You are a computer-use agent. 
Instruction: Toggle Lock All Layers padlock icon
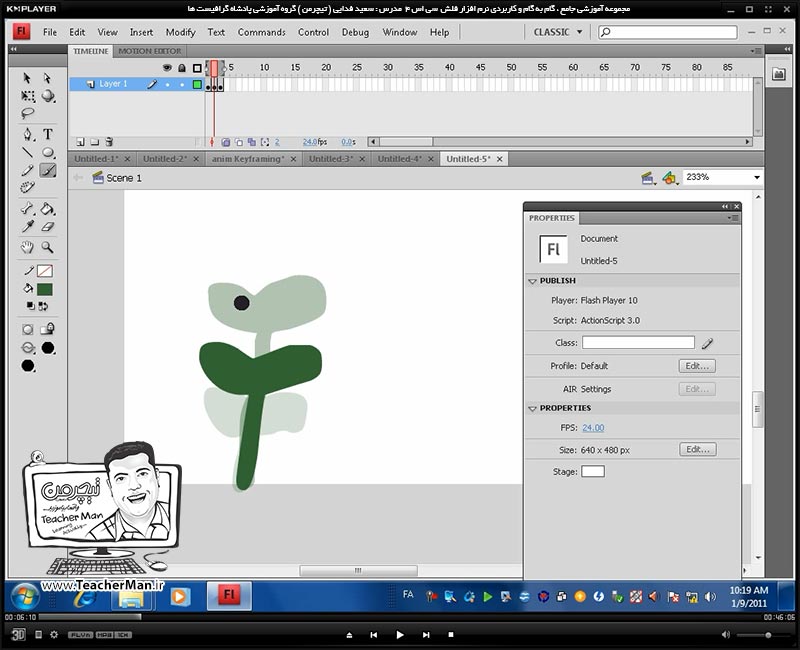tap(182, 68)
